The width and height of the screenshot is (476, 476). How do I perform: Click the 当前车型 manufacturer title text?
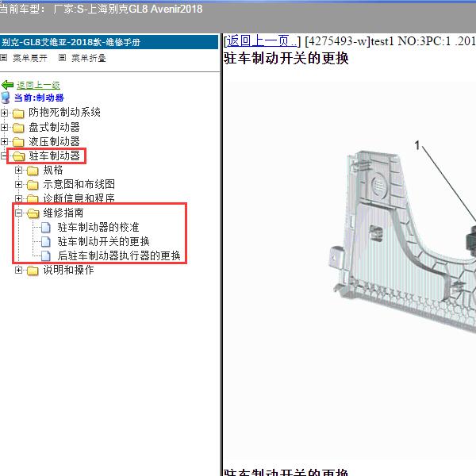pyautogui.click(x=101, y=9)
